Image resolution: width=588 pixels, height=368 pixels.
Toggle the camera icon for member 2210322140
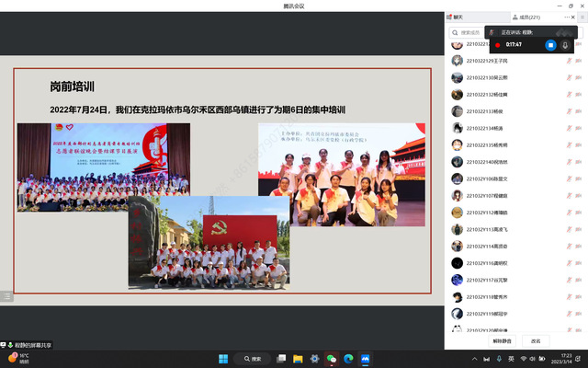pos(578,162)
